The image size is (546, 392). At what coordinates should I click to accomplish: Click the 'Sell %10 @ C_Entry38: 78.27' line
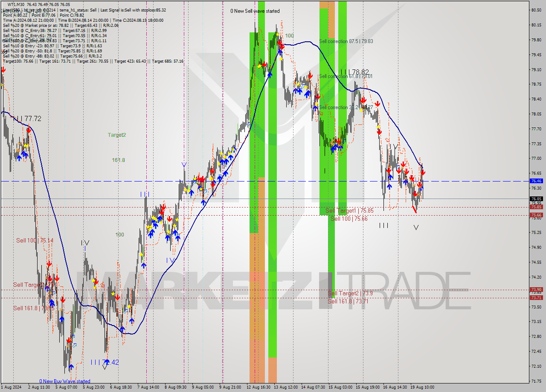[x=55, y=30]
